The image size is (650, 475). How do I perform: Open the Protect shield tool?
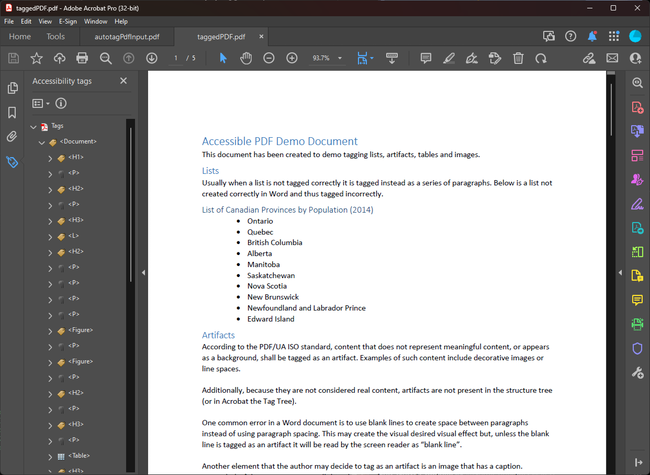637,348
